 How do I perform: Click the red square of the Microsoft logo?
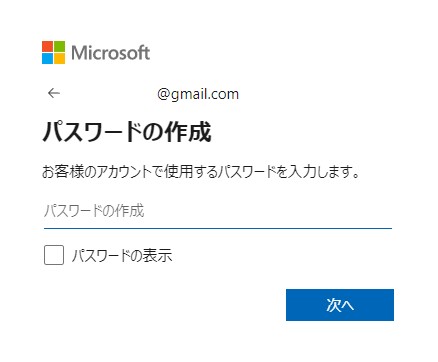coord(47,46)
